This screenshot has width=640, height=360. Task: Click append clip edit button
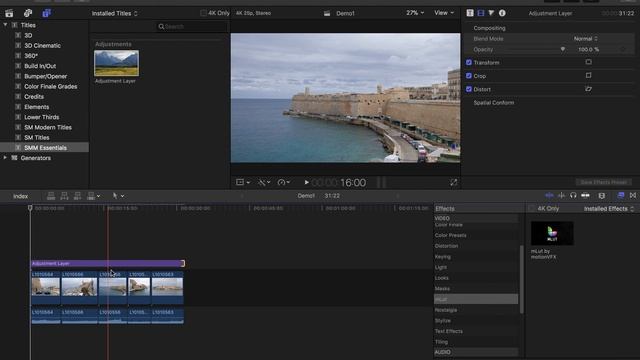[x=77, y=196]
